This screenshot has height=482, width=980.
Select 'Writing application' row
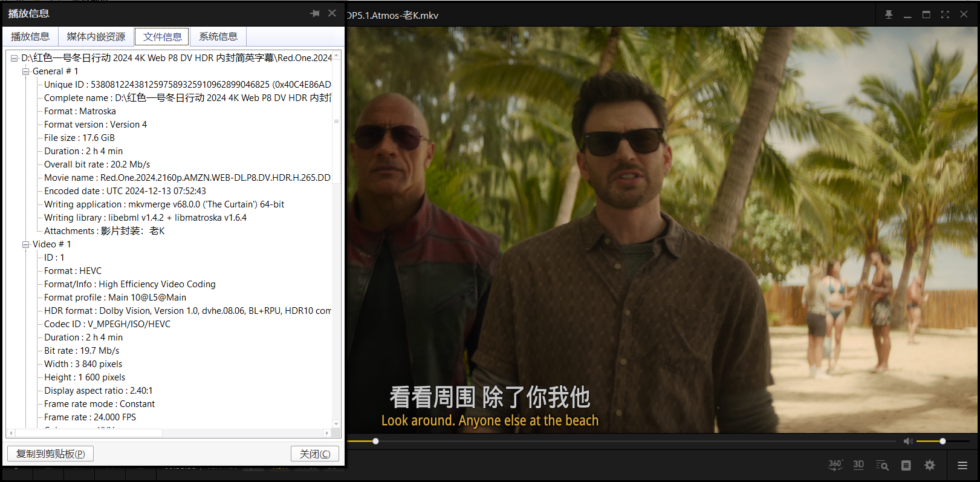tap(164, 204)
